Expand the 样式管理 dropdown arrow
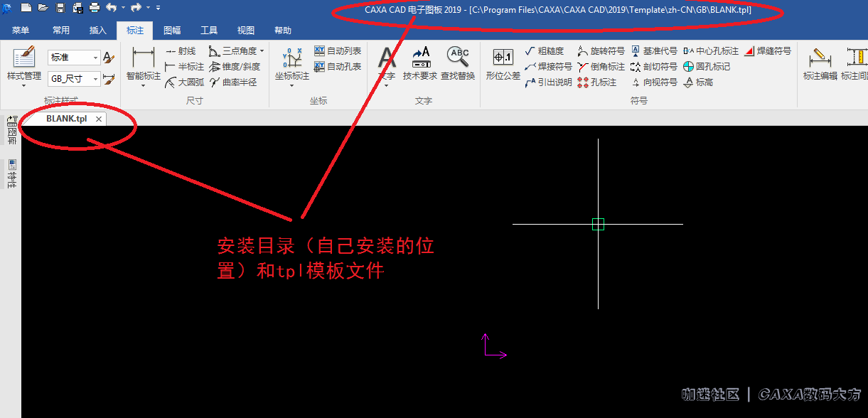Image resolution: width=868 pixels, height=418 pixels. coord(24,85)
